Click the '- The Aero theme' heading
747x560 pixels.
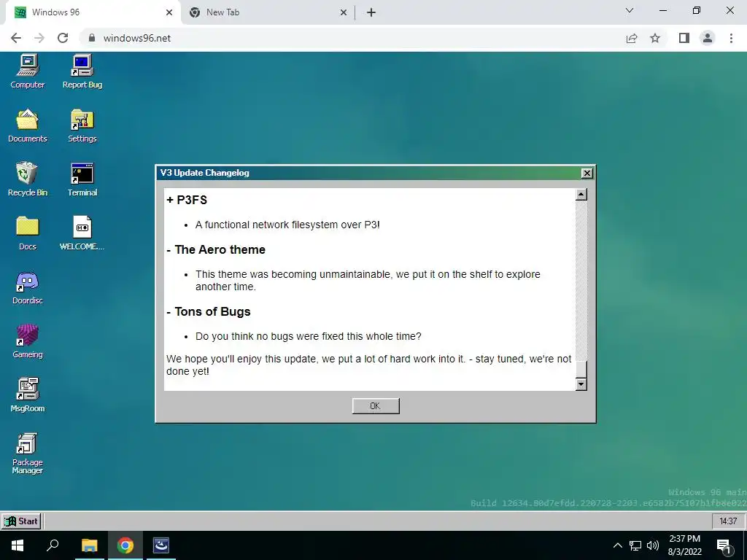(216, 249)
